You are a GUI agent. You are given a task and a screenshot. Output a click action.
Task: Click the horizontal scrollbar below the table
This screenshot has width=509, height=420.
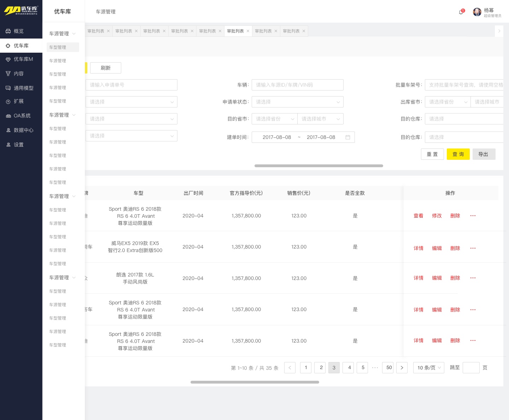[255, 382]
